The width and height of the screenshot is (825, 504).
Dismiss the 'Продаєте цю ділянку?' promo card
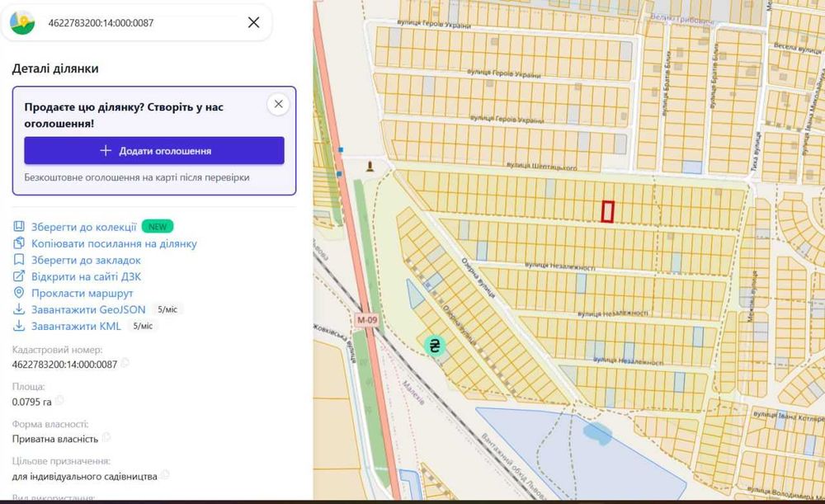point(278,104)
